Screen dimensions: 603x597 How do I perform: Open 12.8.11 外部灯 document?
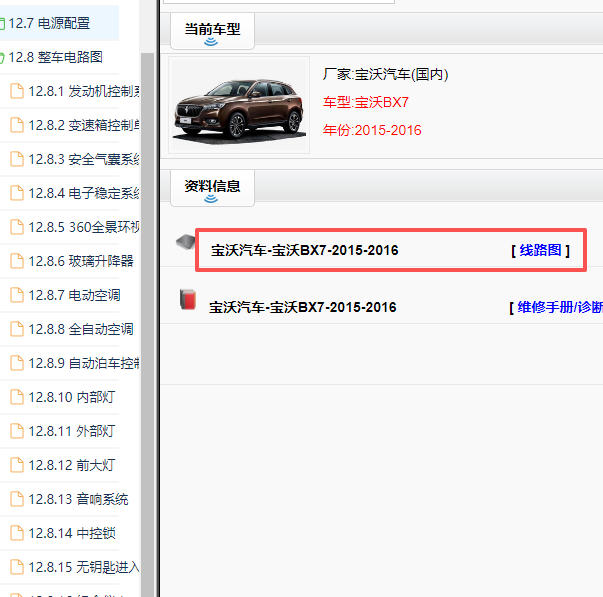tap(72, 431)
